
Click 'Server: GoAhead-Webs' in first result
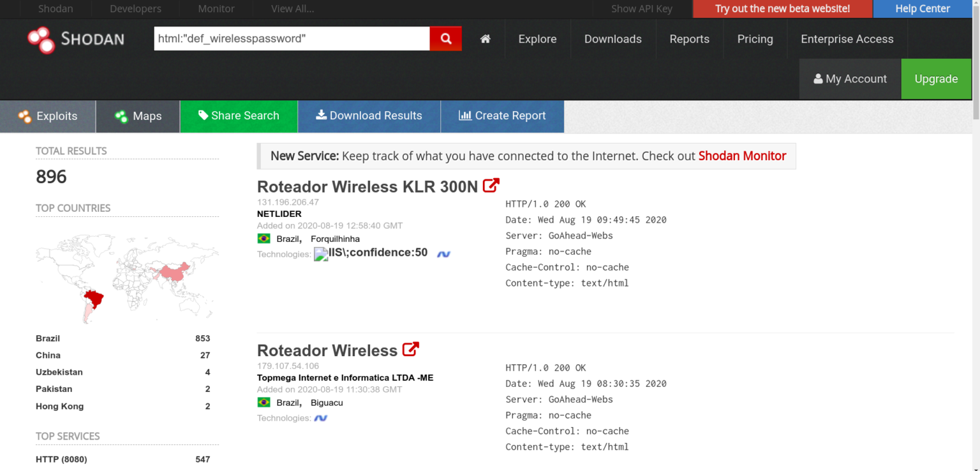click(x=559, y=235)
